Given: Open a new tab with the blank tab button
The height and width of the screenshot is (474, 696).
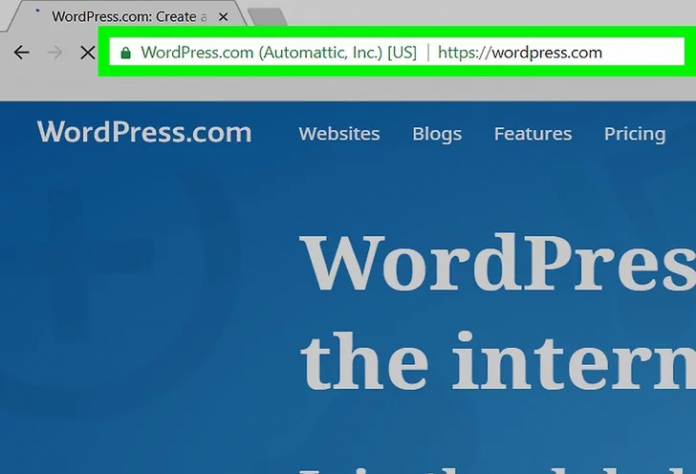Looking at the screenshot, I should point(266,17).
